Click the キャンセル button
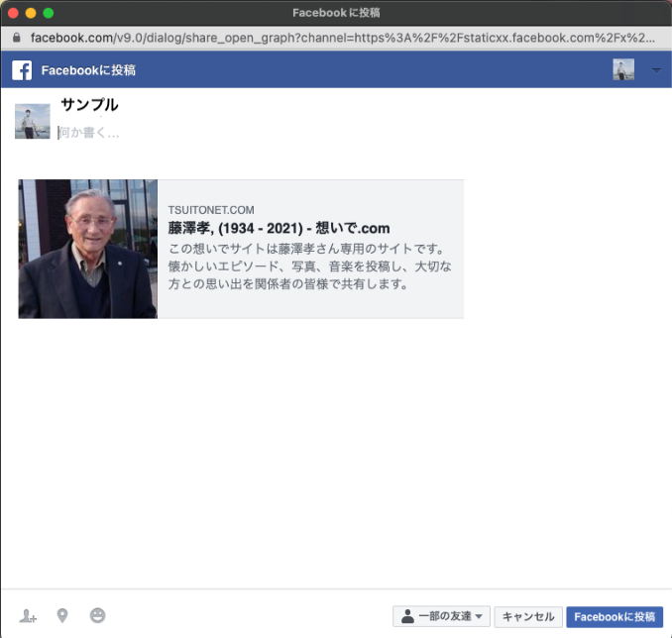This screenshot has width=672, height=638. pyautogui.click(x=528, y=616)
